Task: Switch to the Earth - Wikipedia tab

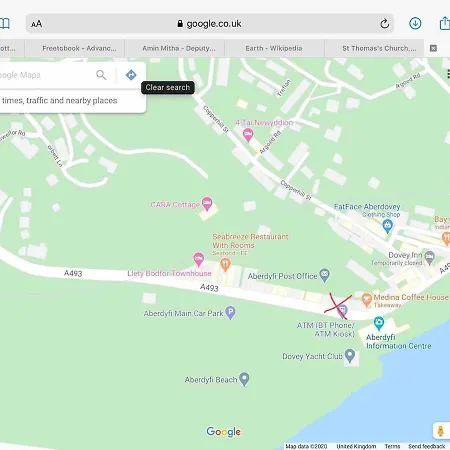Action: coord(274,48)
